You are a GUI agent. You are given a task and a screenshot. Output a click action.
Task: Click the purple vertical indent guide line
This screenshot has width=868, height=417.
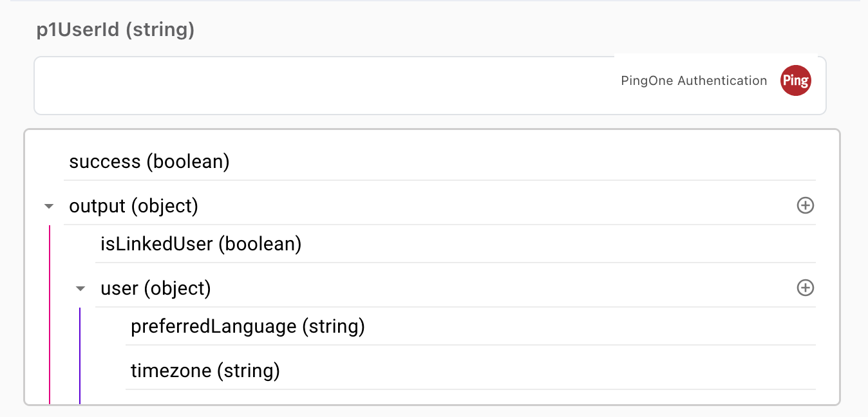[80, 354]
